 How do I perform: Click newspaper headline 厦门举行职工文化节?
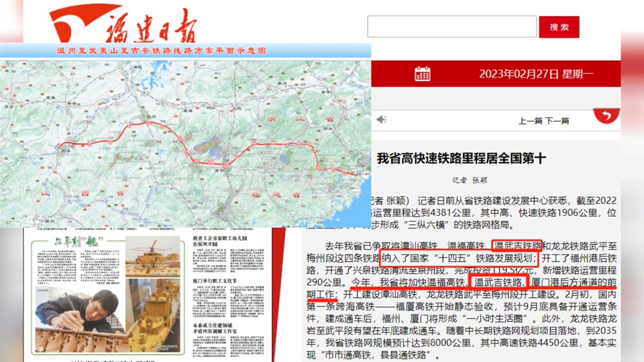[215, 281]
